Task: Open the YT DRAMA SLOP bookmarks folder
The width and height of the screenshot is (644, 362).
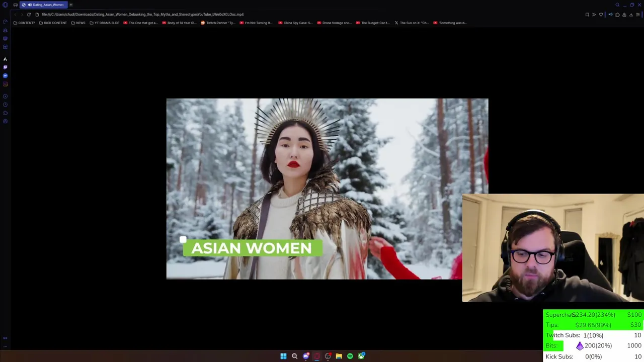Action: pos(104,23)
